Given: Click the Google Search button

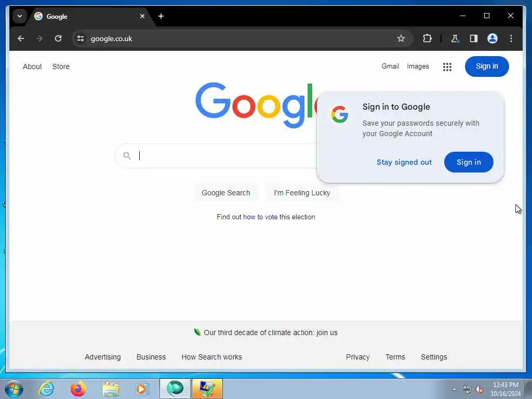Looking at the screenshot, I should pos(225,193).
